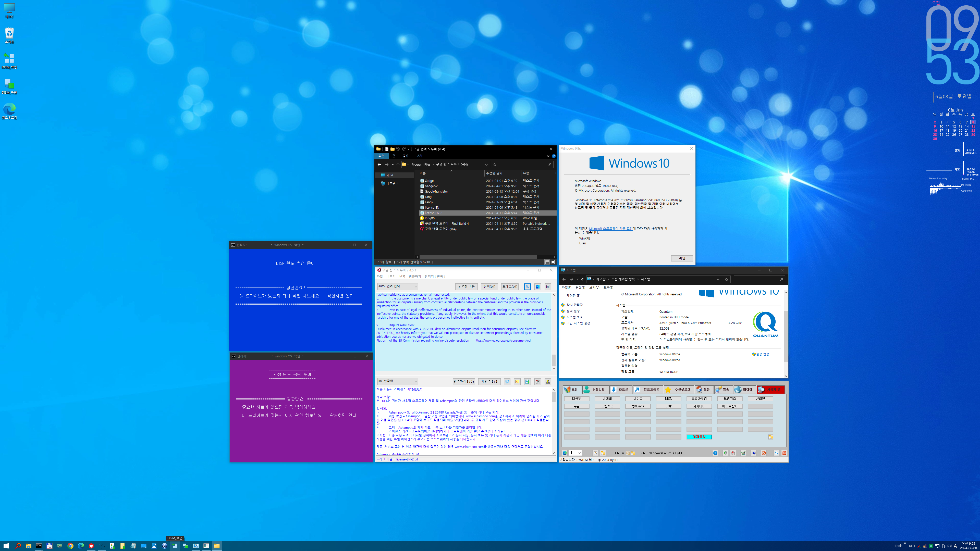The height and width of the screenshot is (551, 980).
Task: Click the paste-document icon left of ID/PW
Action: click(x=595, y=453)
